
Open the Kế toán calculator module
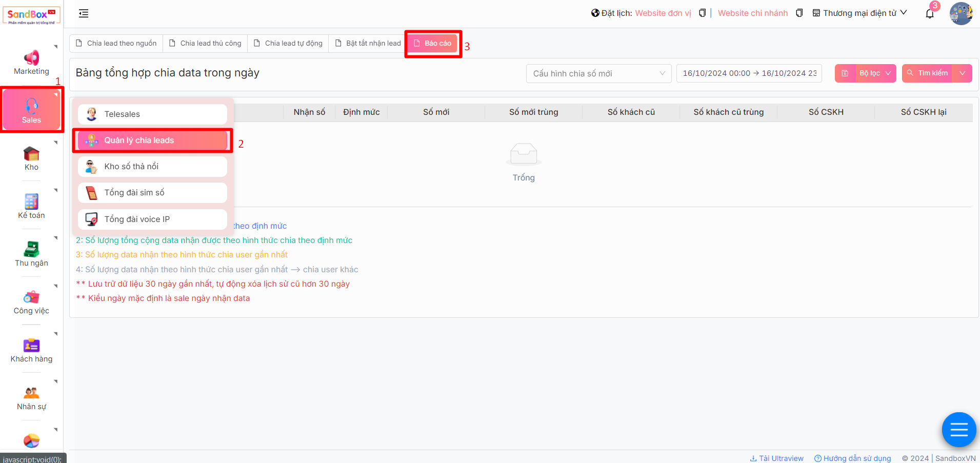[31, 206]
